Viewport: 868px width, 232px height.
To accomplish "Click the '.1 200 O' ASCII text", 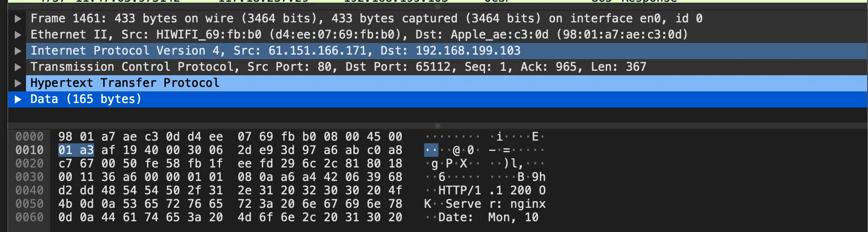I will (x=517, y=190).
